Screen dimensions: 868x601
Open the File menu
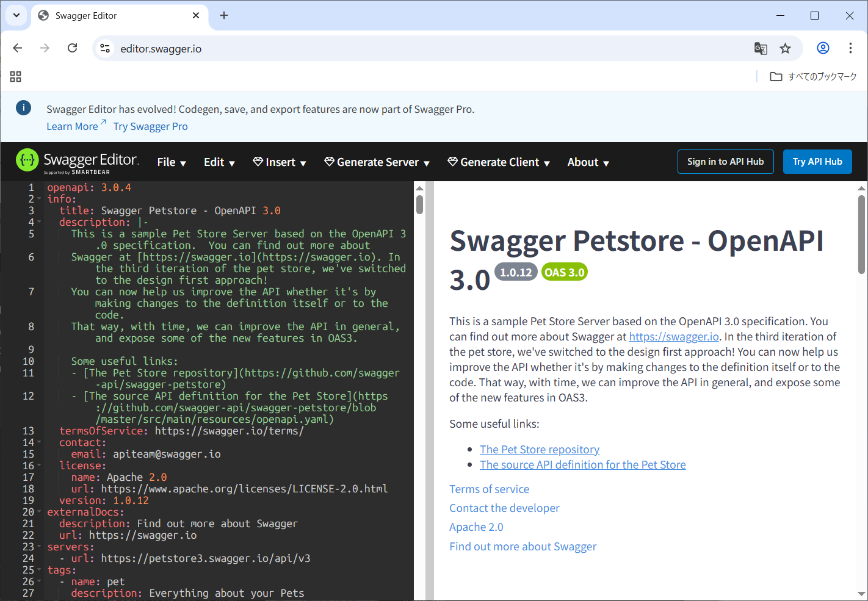coord(171,162)
